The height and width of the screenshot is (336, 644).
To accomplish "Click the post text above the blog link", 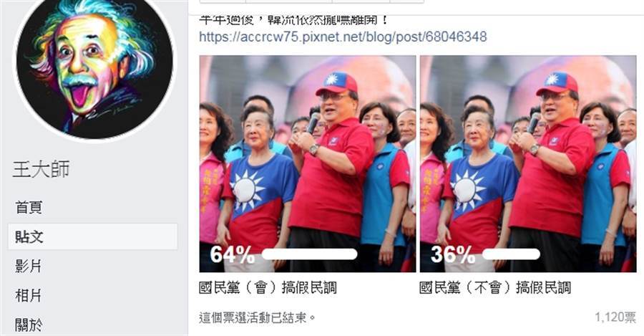I will pos(293,20).
